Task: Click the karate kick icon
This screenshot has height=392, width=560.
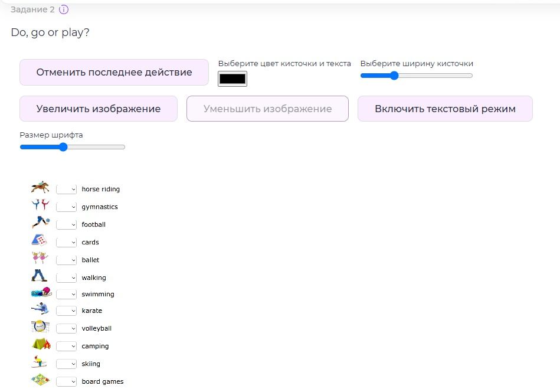Action: 40,308
